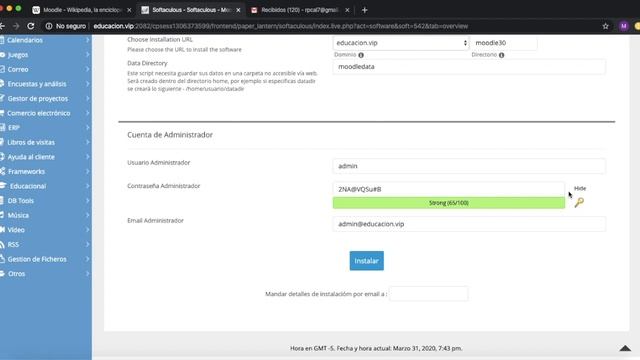Switch to Gmail Recibidos tab
Screen dimensions: 640x360
point(300,10)
